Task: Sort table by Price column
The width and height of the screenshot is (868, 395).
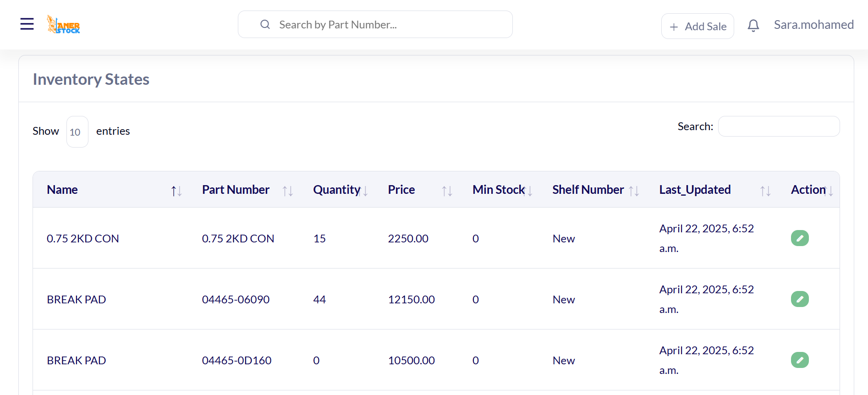Action: 401,190
